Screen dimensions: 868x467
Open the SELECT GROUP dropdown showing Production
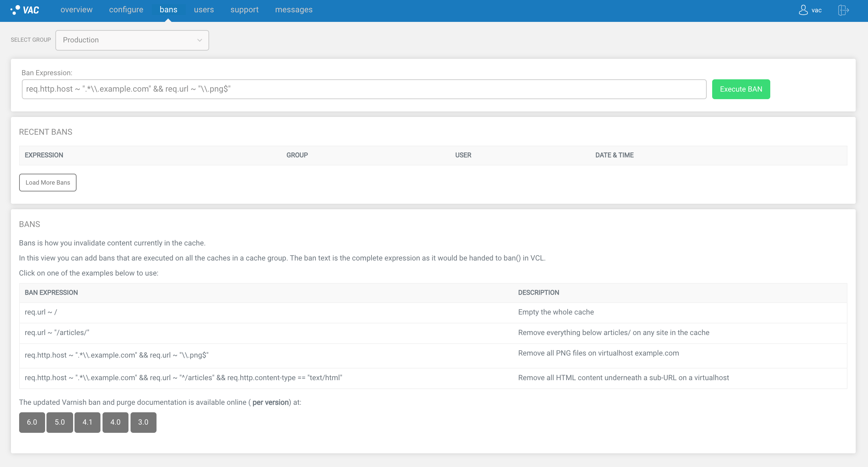pyautogui.click(x=132, y=40)
